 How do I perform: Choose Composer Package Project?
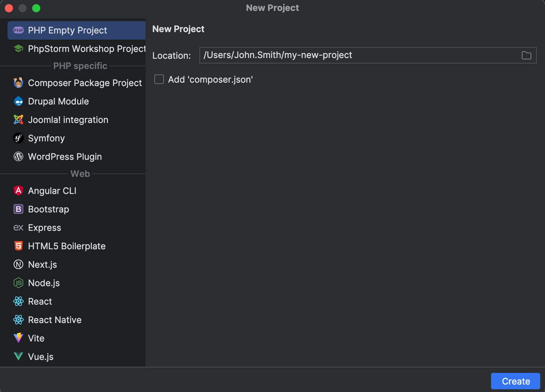[x=85, y=83]
